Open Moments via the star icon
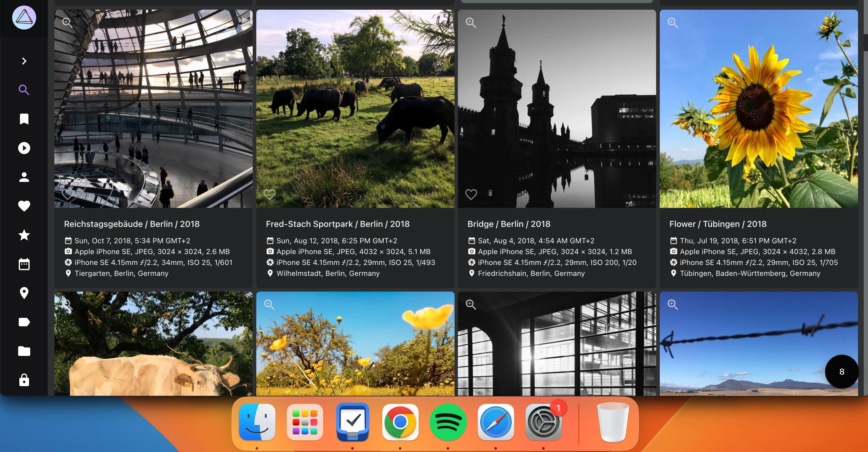868x452 pixels. [x=24, y=235]
